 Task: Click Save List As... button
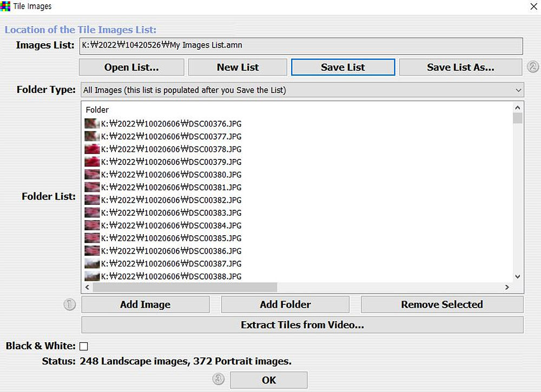click(460, 67)
